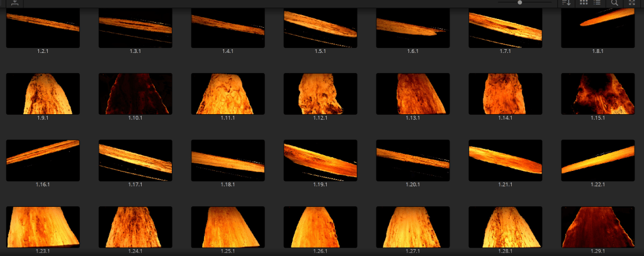Click the thumbnail size slider handle

click(519, 3)
